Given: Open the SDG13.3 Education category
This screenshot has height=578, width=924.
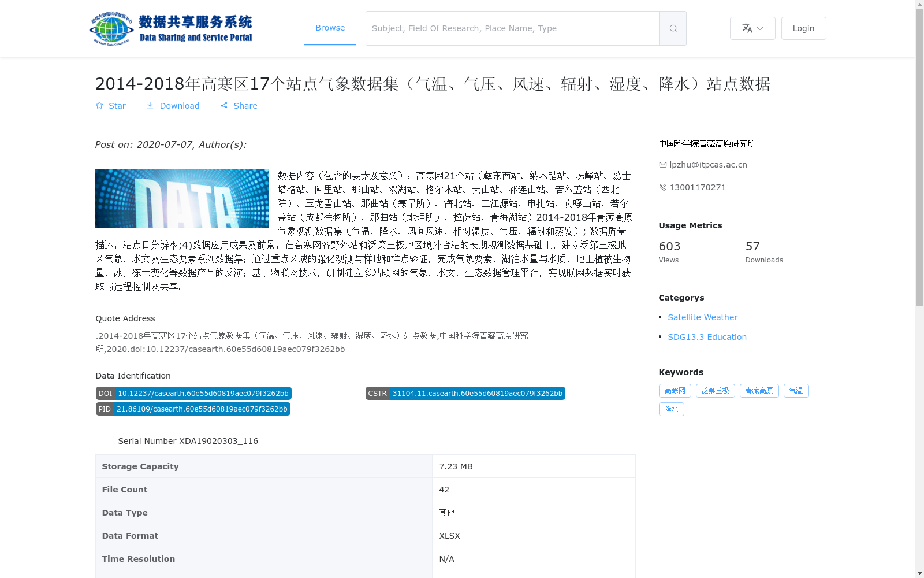Looking at the screenshot, I should pos(707,336).
